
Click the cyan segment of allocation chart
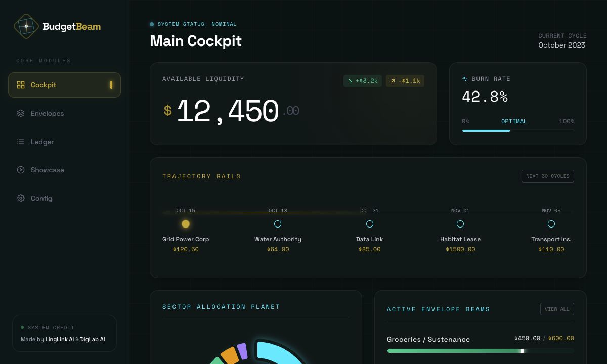click(x=278, y=352)
